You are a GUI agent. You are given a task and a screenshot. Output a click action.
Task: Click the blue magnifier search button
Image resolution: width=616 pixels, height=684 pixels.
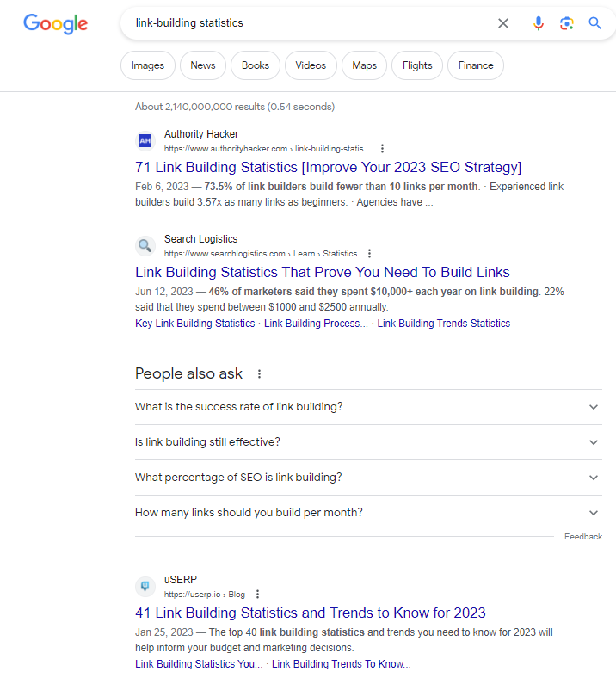click(x=595, y=23)
